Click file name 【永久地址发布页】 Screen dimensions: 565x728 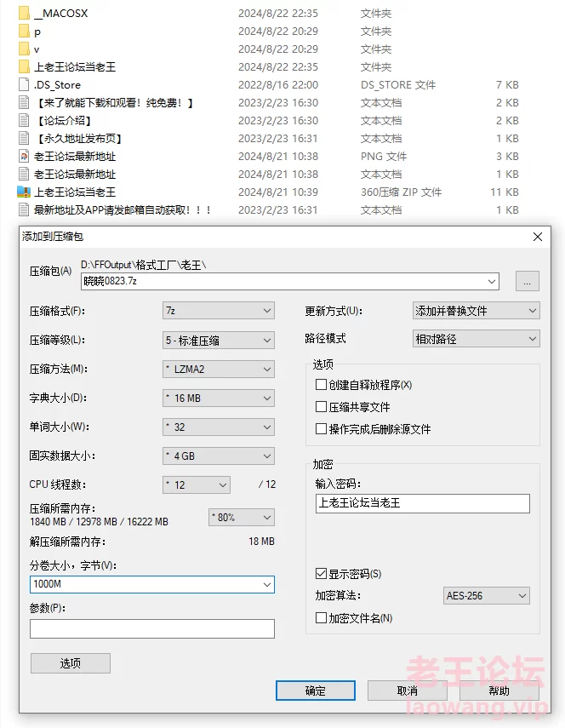coord(79,138)
